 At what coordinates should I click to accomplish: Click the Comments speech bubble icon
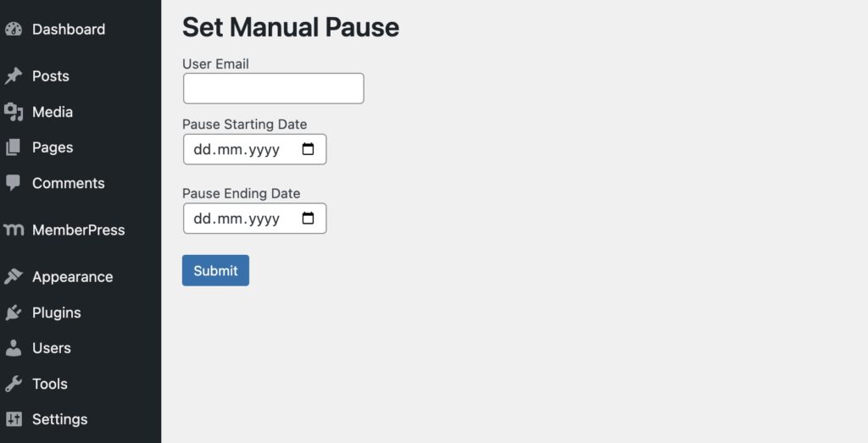tap(13, 183)
